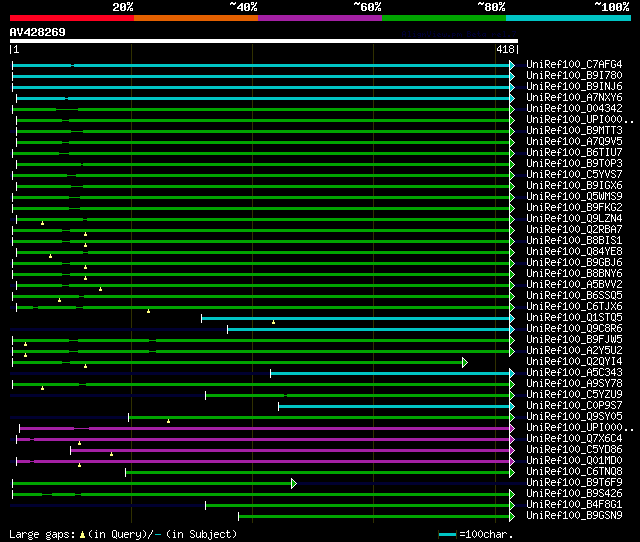The width and height of the screenshot is (640, 542).
Task: Click the yellow gap marker below the Q84YE8 bar
Action: [x=51, y=256]
